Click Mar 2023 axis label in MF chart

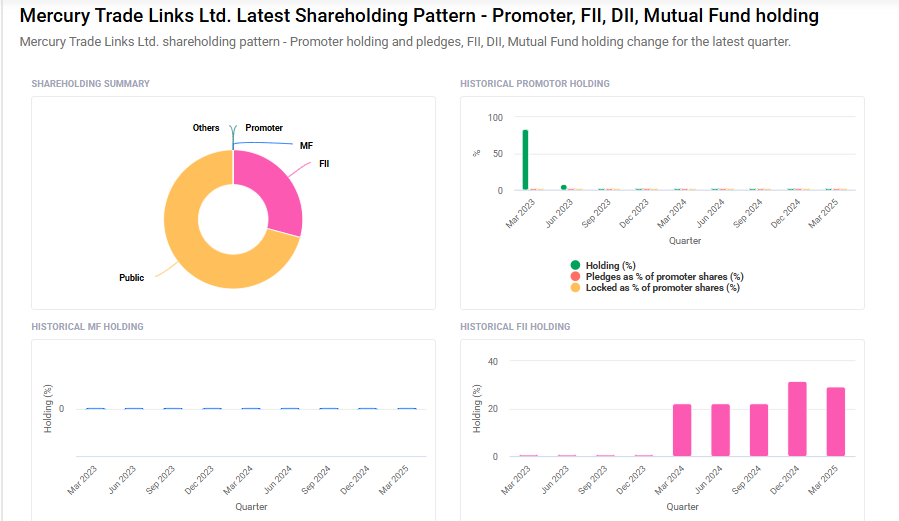[x=83, y=480]
